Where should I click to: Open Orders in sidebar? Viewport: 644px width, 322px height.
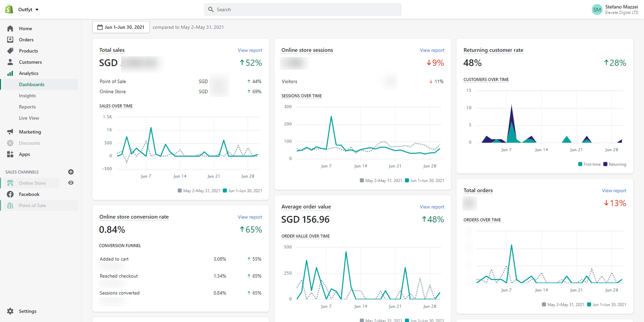click(26, 39)
